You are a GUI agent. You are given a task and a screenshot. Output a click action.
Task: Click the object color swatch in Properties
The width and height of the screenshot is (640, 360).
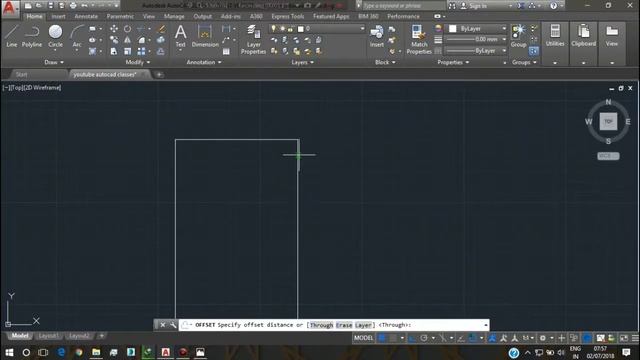453,29
